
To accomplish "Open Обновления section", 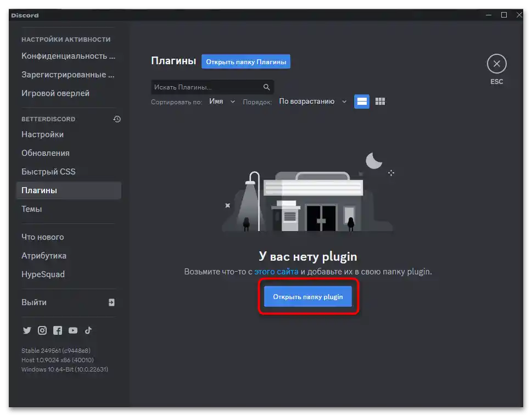I will (x=69, y=153).
